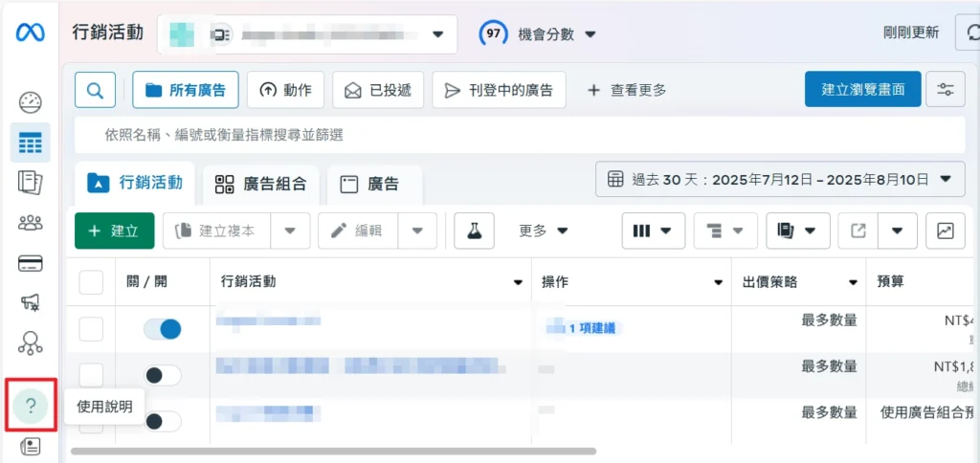Viewport: 980px width, 463px height.
Task: Click the 建立瀏覽畫面 blue button
Action: [862, 89]
